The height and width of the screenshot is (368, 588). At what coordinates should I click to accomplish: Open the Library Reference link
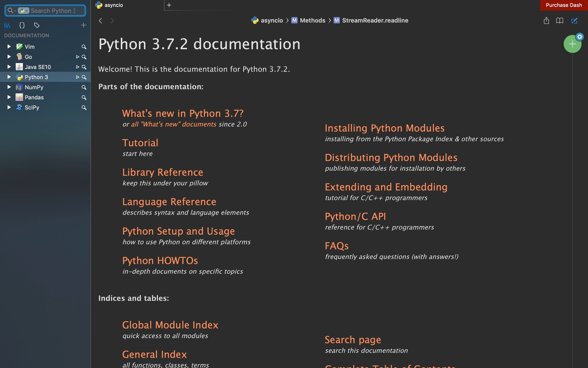[x=163, y=172]
